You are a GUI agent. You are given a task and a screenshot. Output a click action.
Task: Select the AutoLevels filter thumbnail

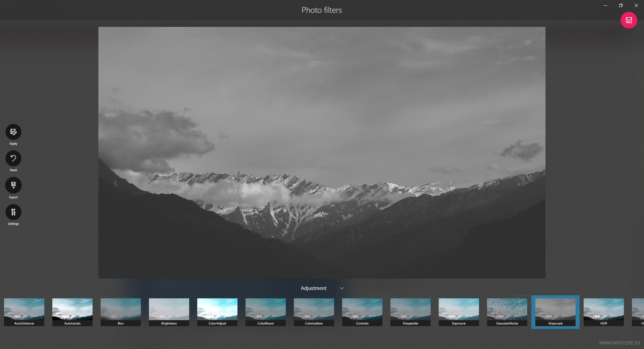tap(72, 312)
